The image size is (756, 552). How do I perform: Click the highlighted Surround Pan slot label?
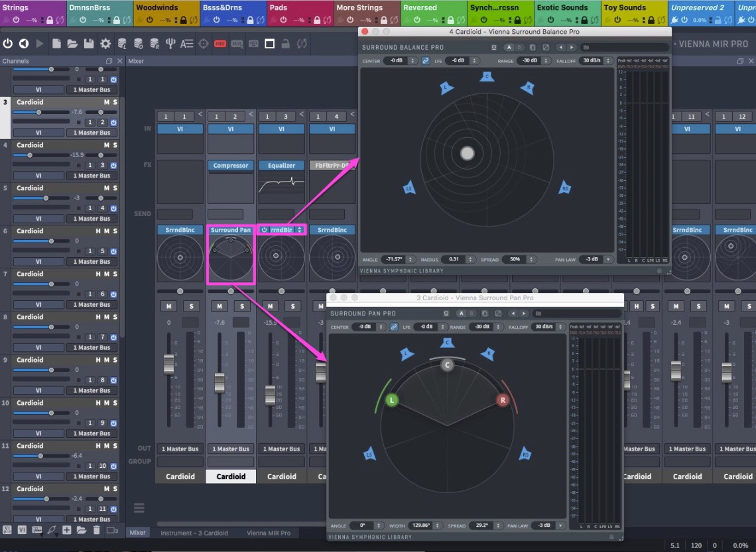coord(231,230)
